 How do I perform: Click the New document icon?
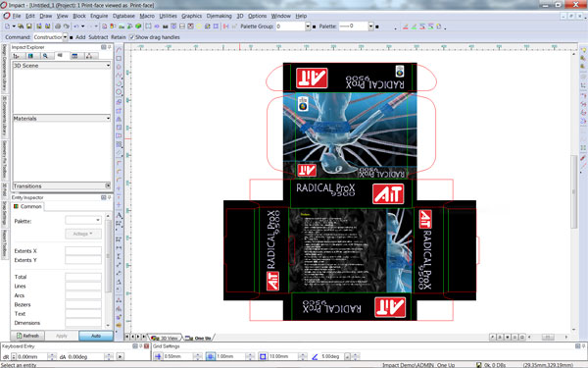pyautogui.click(x=7, y=26)
